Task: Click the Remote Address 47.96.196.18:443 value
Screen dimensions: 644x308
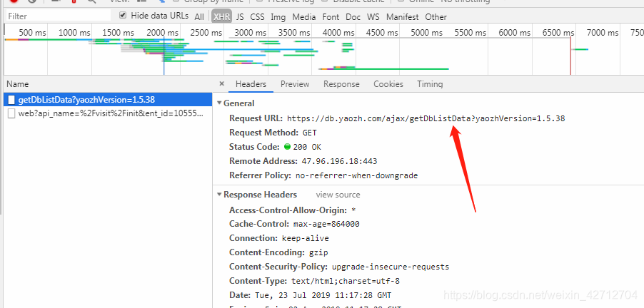Action: [x=339, y=161]
